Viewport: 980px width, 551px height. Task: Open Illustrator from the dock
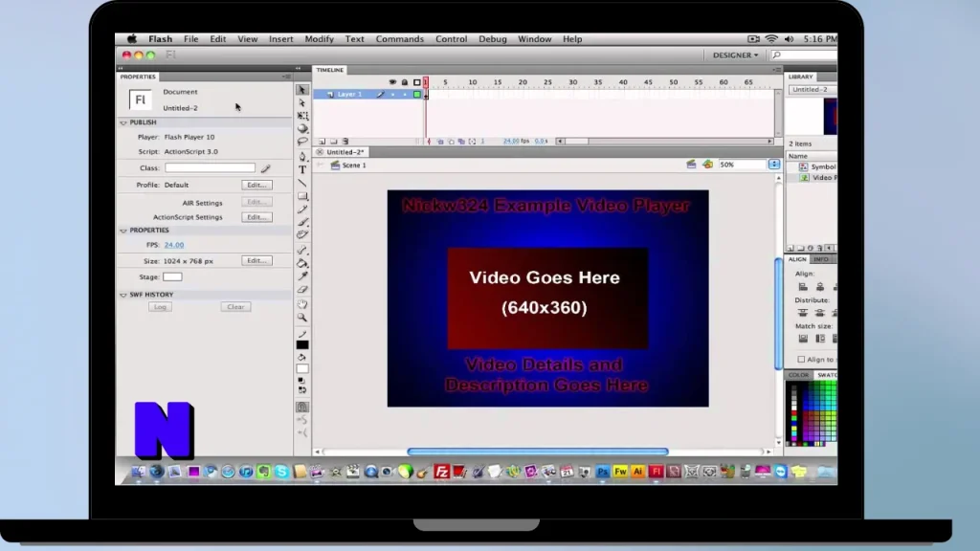click(x=638, y=472)
